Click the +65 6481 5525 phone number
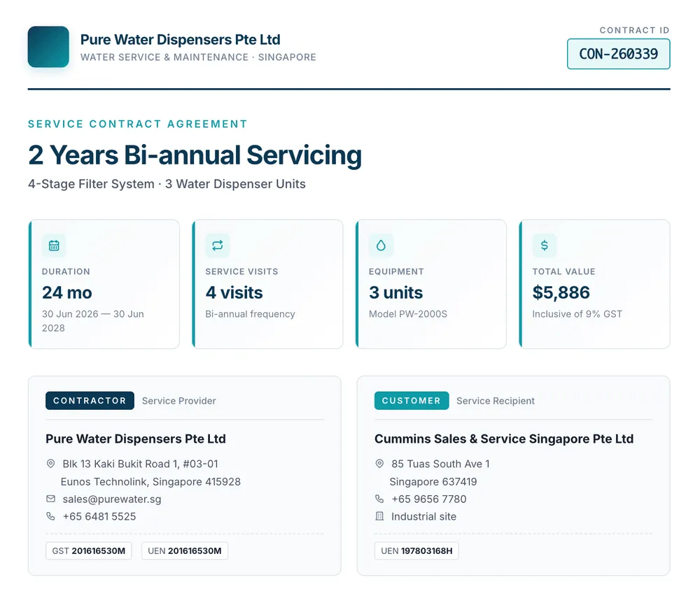Image resolution: width=700 pixels, height=589 pixels. (x=99, y=516)
